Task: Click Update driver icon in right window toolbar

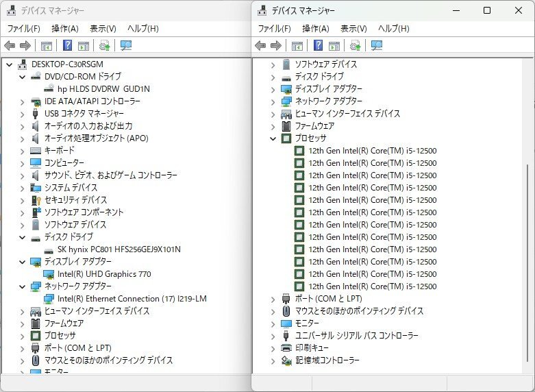Action: pos(356,45)
